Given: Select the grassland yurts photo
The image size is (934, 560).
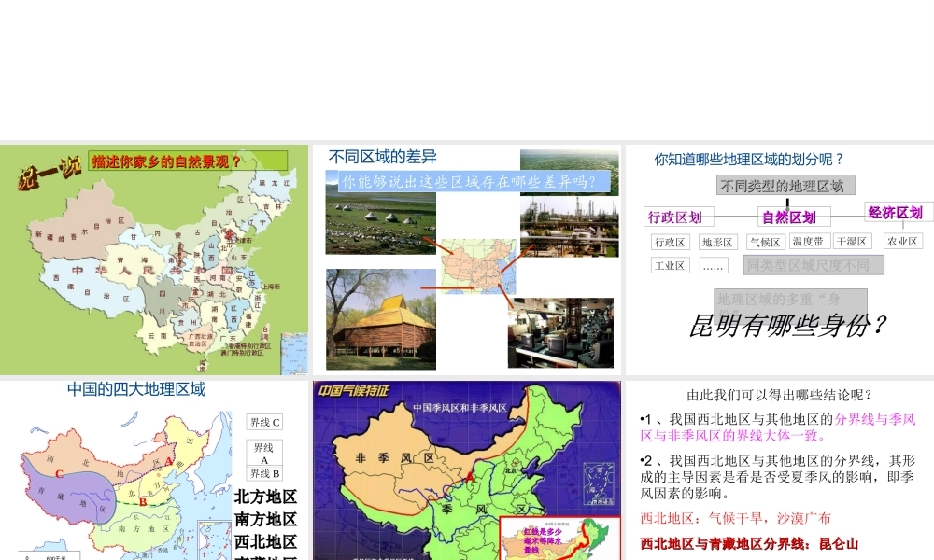Looking at the screenshot, I should 381,224.
